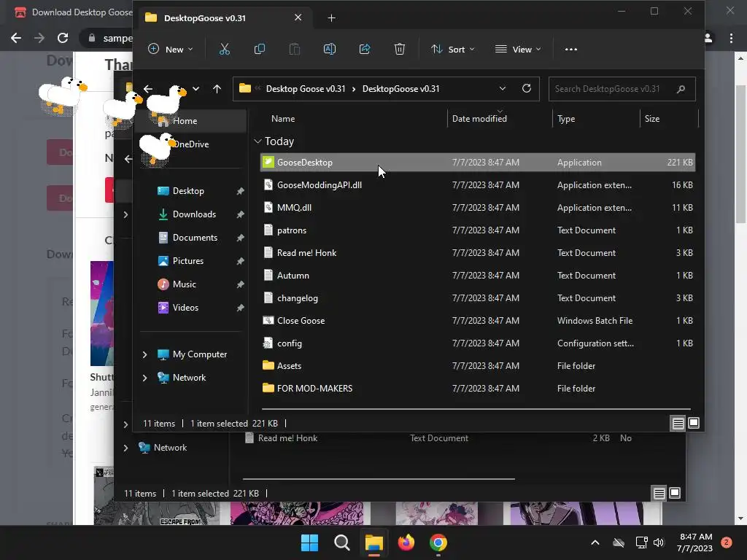Select patrons text document

pyautogui.click(x=478, y=230)
